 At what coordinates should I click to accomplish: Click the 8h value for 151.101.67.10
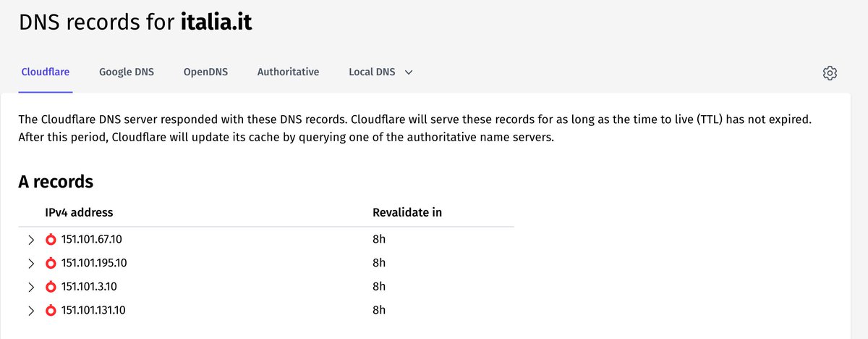click(379, 239)
